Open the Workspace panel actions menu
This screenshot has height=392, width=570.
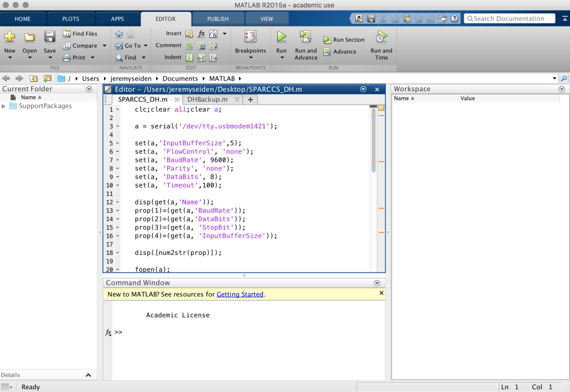click(x=562, y=90)
